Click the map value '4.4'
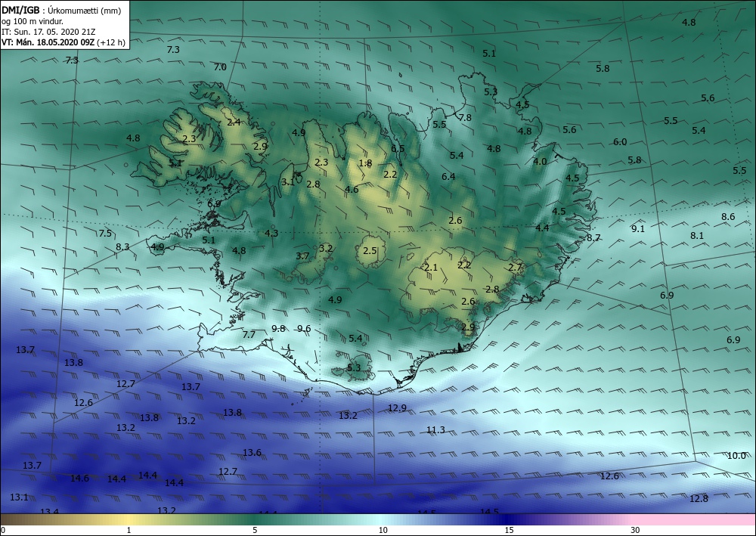Screen dimensions: 756x536 [x=542, y=228]
